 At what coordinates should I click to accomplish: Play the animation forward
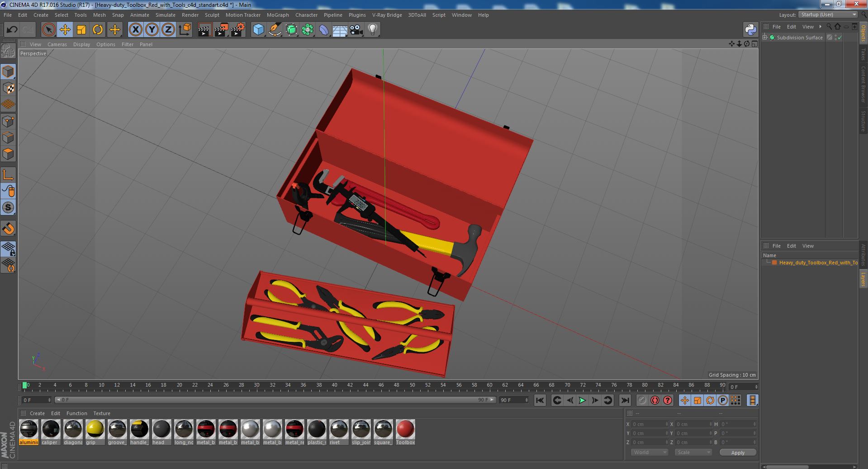click(583, 400)
